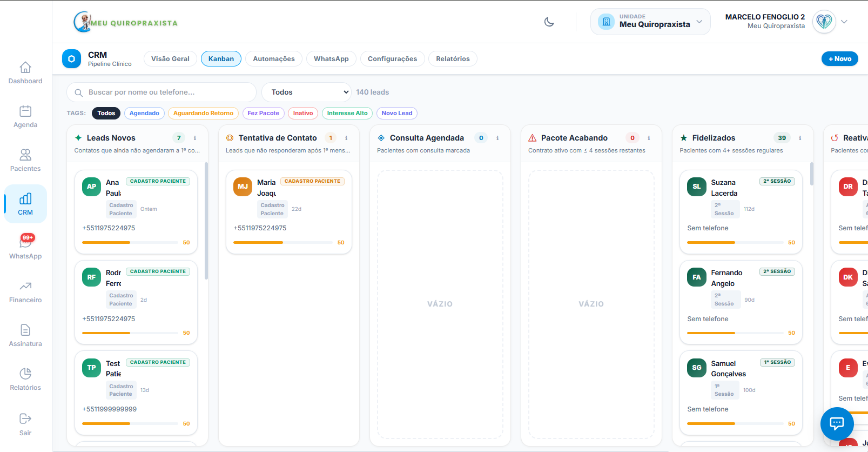Screen dimensions: 868x452
Task: Click the 140 leads count text
Action: click(373, 92)
